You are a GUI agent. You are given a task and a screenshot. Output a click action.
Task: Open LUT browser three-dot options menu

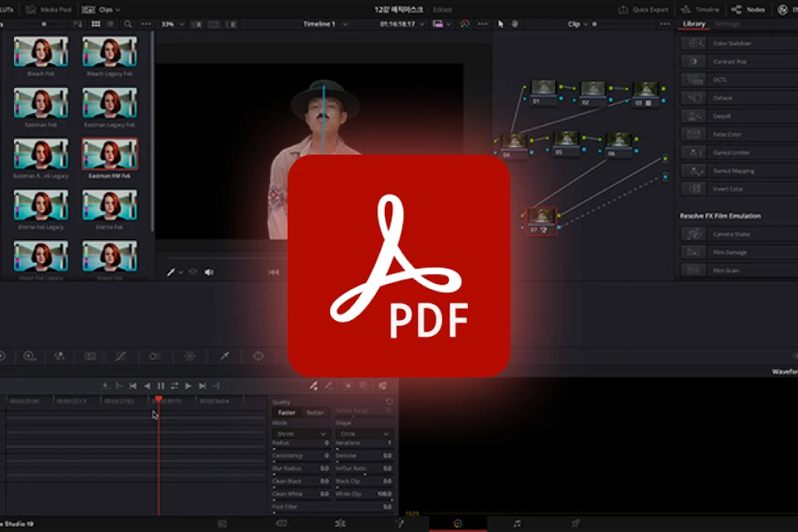[x=146, y=24]
